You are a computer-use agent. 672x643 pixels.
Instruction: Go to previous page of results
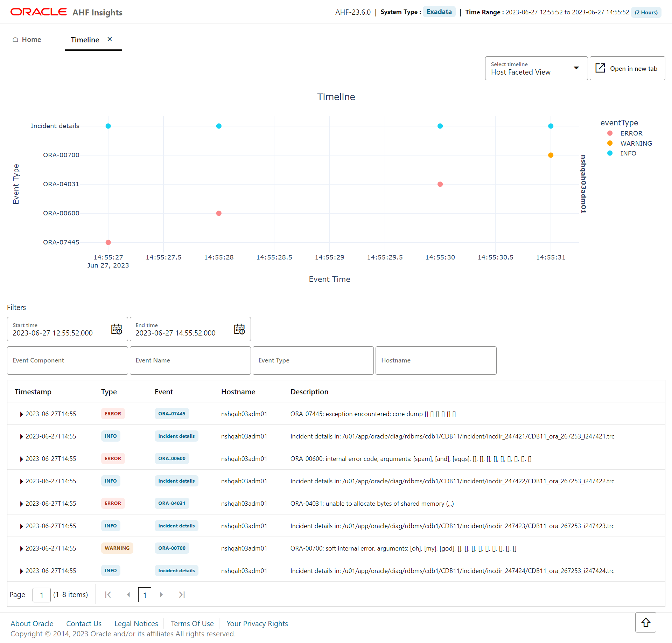tap(128, 595)
